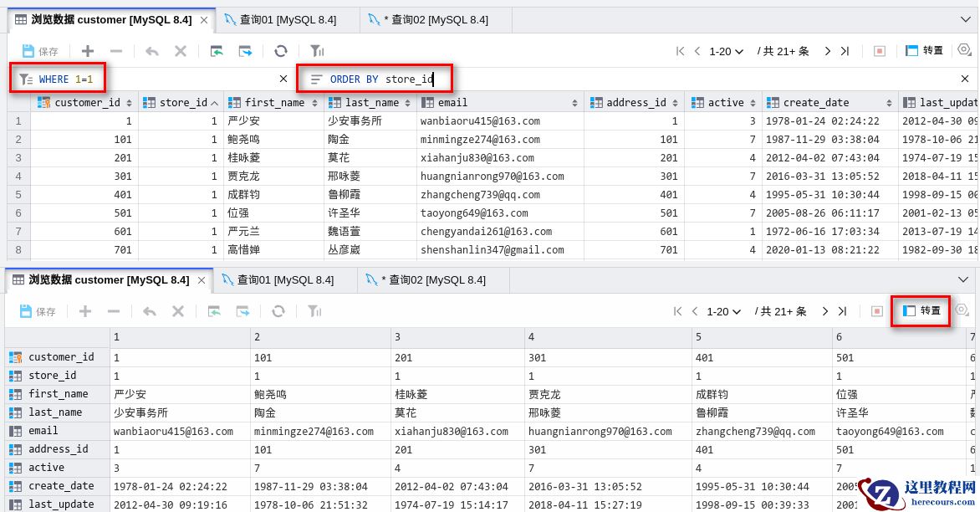Close the upper 浏览数据 customer tab
Image resolution: width=980 pixels, height=512 pixels.
click(204, 21)
